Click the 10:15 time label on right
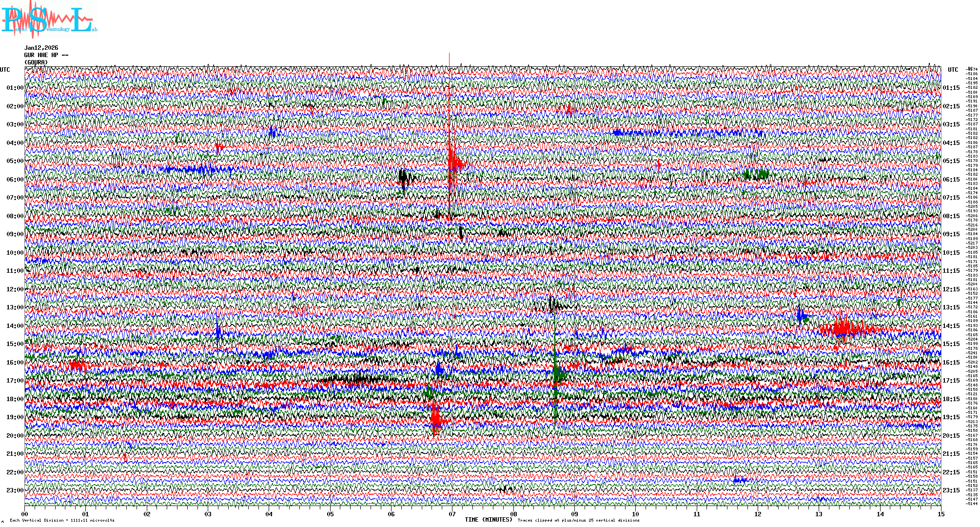The height and width of the screenshot is (527, 980). [x=951, y=253]
